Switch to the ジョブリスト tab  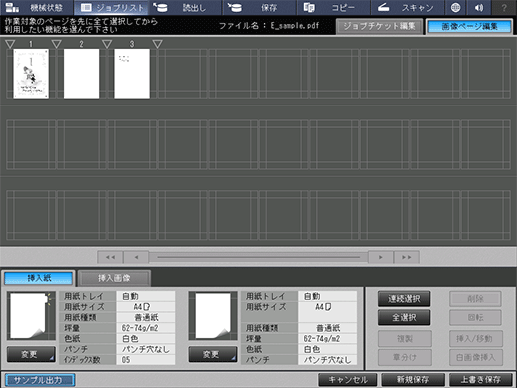111,7
